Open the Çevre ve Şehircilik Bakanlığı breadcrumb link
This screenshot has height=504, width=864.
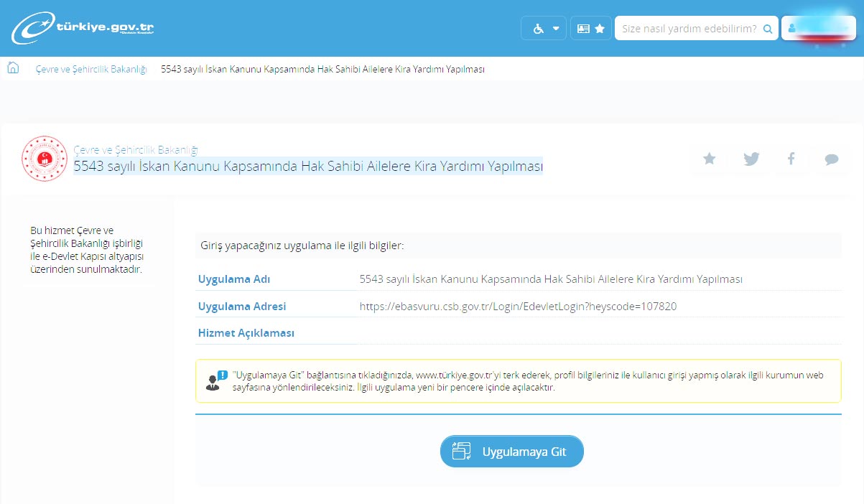[x=91, y=69]
